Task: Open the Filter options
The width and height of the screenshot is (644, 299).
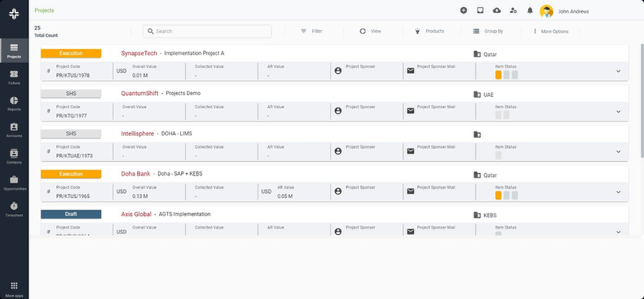Action: point(312,31)
